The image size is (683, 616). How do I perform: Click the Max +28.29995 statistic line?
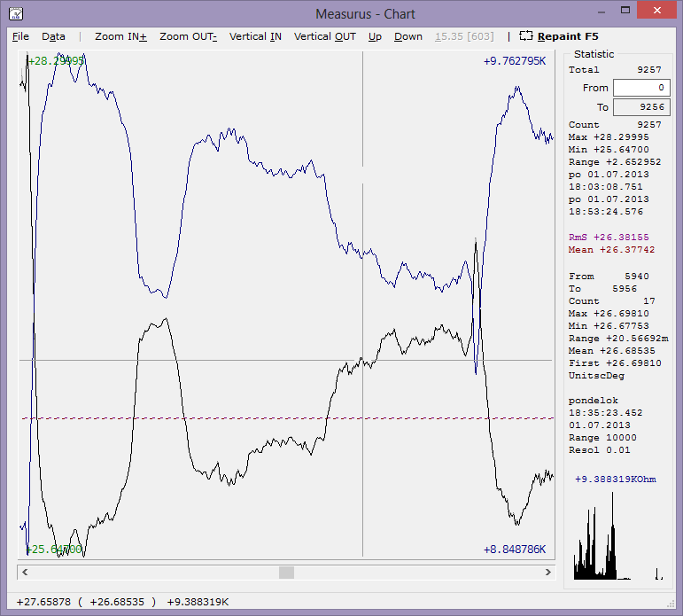point(609,137)
